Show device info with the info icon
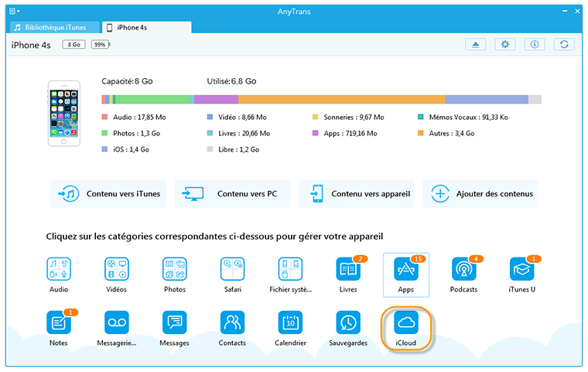This screenshot has width=588, height=372. 535,45
